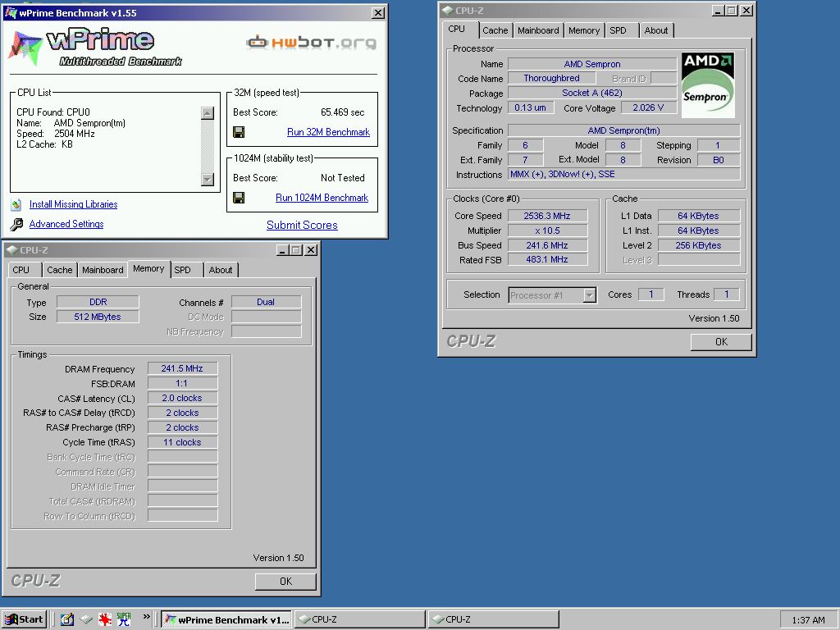This screenshot has width=840, height=630.
Task: Open the Advanced Settings link
Action: pyautogui.click(x=66, y=224)
